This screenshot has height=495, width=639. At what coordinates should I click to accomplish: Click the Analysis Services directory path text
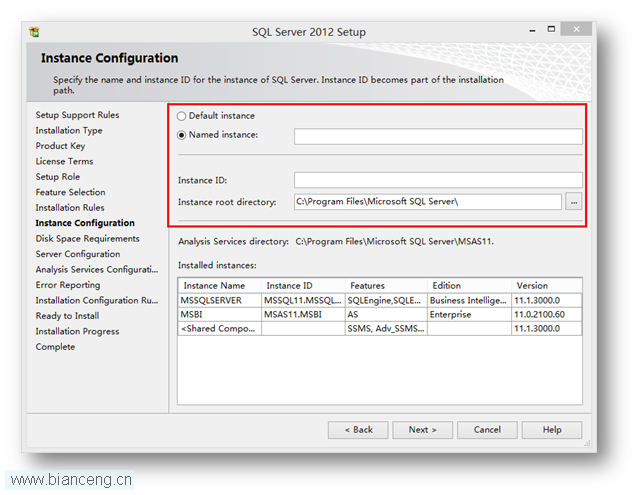(x=394, y=242)
